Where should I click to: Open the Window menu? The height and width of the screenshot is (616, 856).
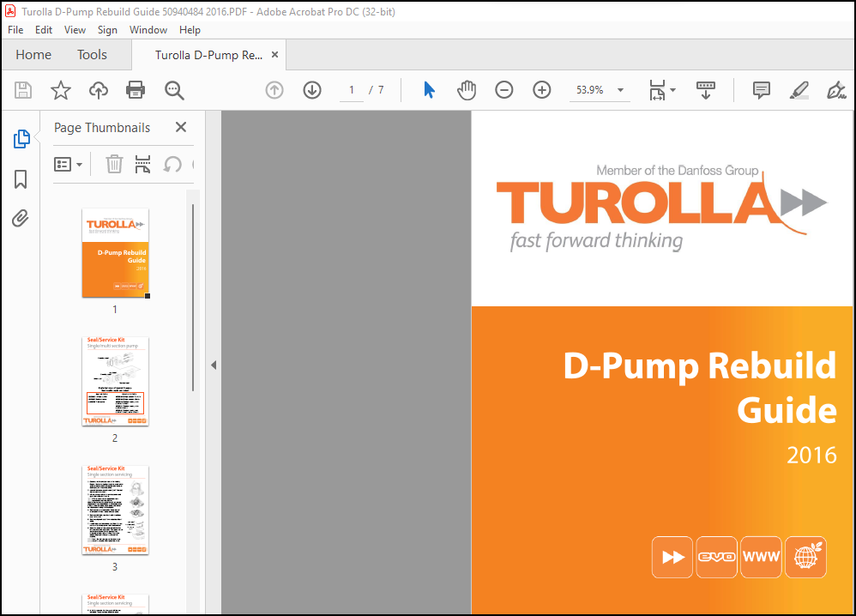(x=148, y=30)
